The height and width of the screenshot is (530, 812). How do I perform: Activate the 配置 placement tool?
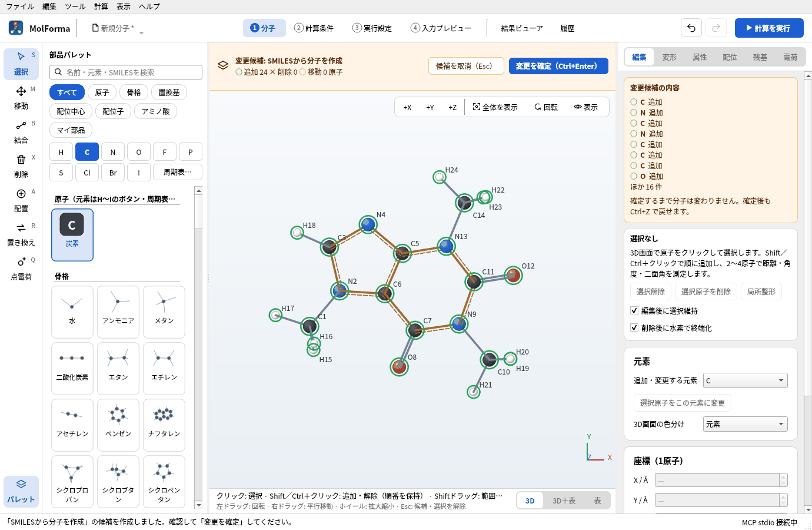(21, 200)
